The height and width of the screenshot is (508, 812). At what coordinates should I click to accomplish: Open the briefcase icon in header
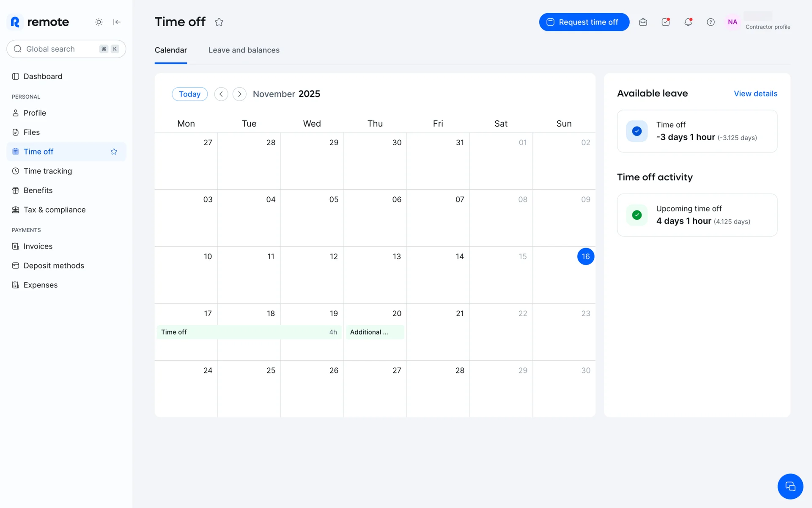pyautogui.click(x=643, y=22)
